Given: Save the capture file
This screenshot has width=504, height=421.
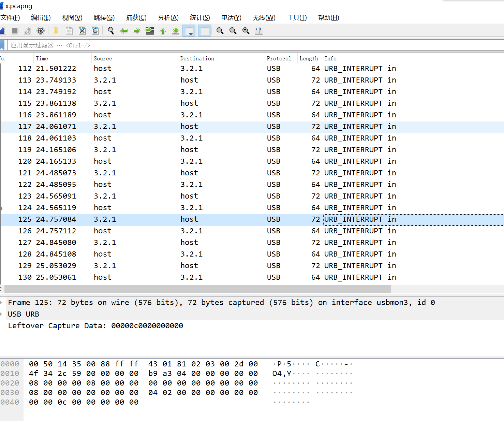Looking at the screenshot, I should coord(69,31).
